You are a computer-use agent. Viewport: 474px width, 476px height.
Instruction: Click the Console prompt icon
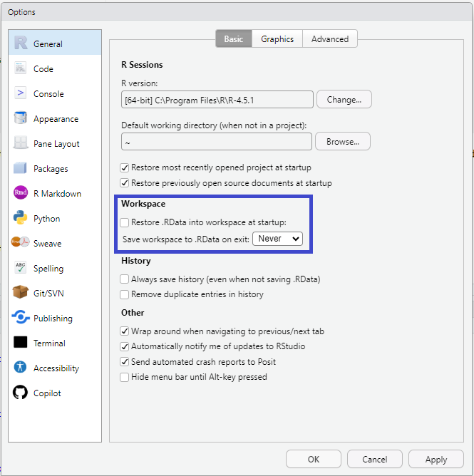click(21, 93)
